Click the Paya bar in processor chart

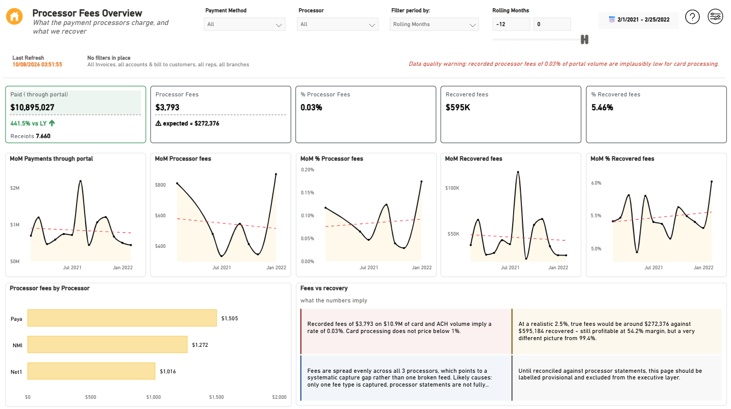click(x=122, y=318)
